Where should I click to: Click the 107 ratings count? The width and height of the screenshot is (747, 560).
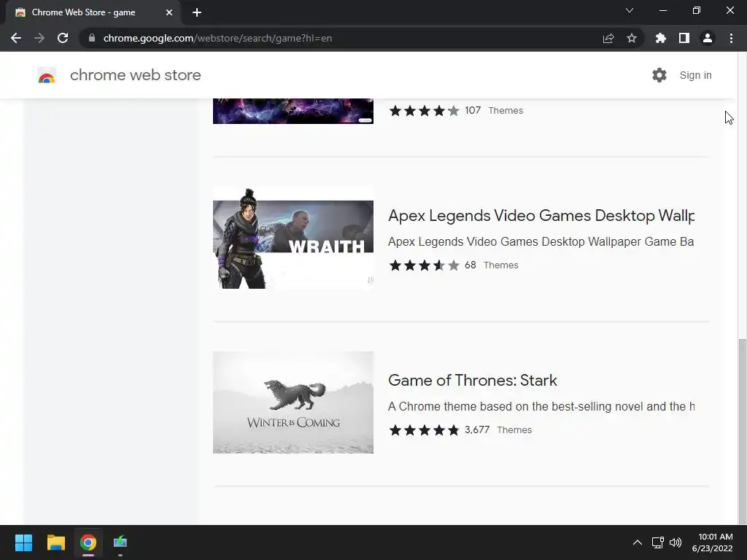[473, 111]
